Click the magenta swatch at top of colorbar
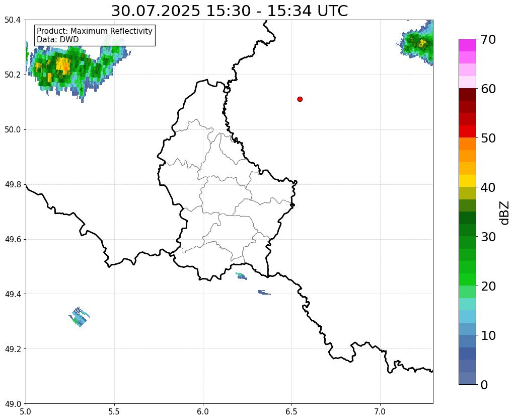Viewport: 515px width, 420px height. pos(467,45)
